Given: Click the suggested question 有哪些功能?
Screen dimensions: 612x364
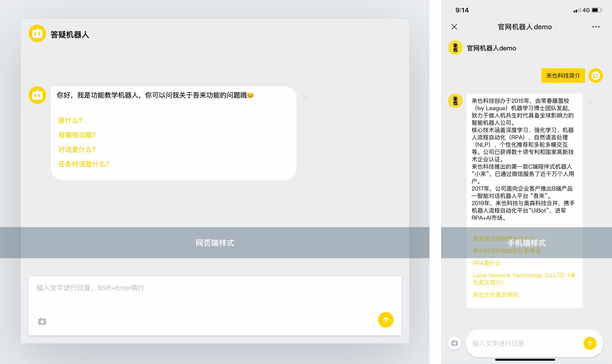Looking at the screenshot, I should pyautogui.click(x=77, y=135).
